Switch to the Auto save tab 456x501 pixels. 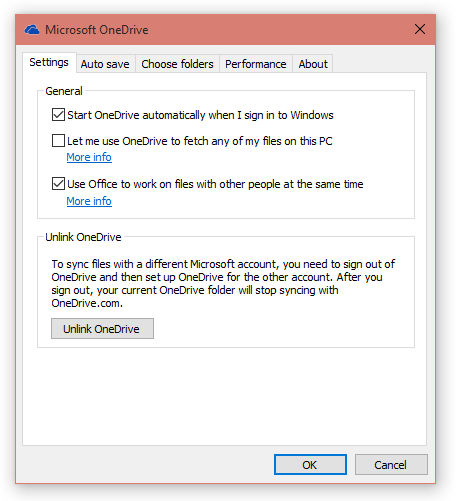[x=105, y=64]
